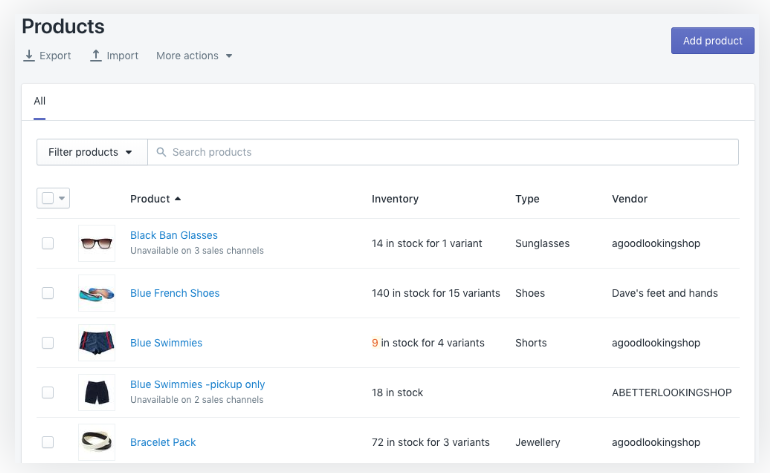Expand the More actions dropdown

pyautogui.click(x=194, y=56)
